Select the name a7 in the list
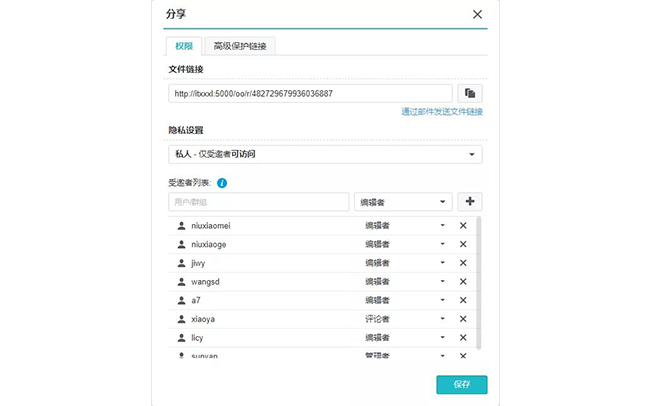The height and width of the screenshot is (406, 650). [196, 300]
